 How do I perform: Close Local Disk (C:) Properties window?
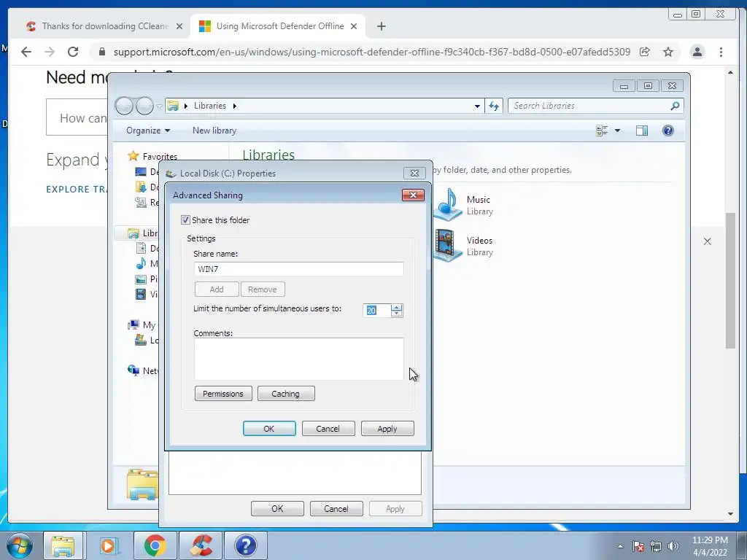(x=414, y=174)
